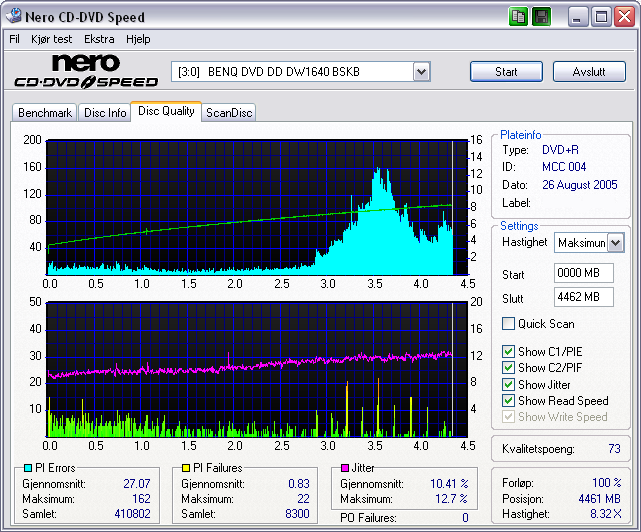Close the Nero CD-DVD Speed window
The width and height of the screenshot is (641, 532).
(625, 17)
